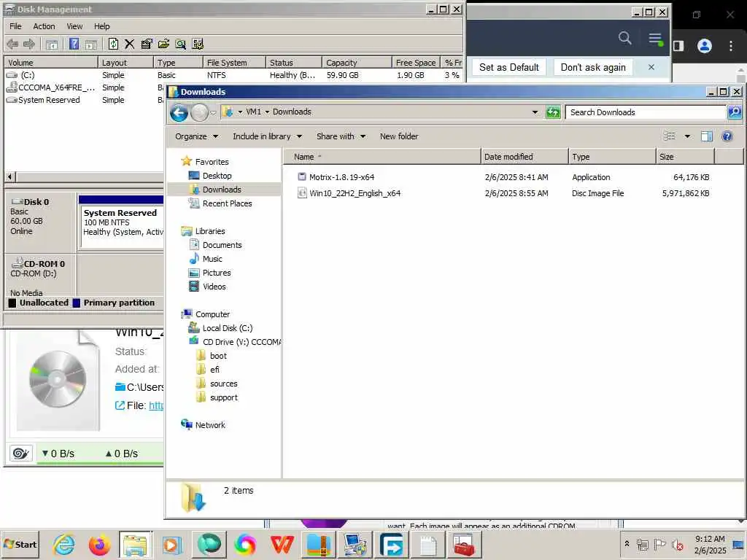Screen dimensions: 747x560
Task: Click the Help question mark toolbar icon
Action: 74,44
